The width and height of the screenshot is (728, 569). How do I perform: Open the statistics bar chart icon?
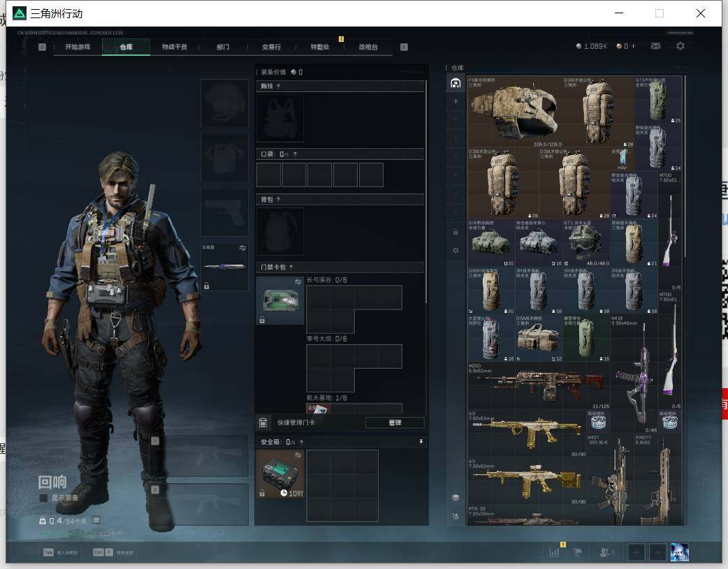[554, 552]
